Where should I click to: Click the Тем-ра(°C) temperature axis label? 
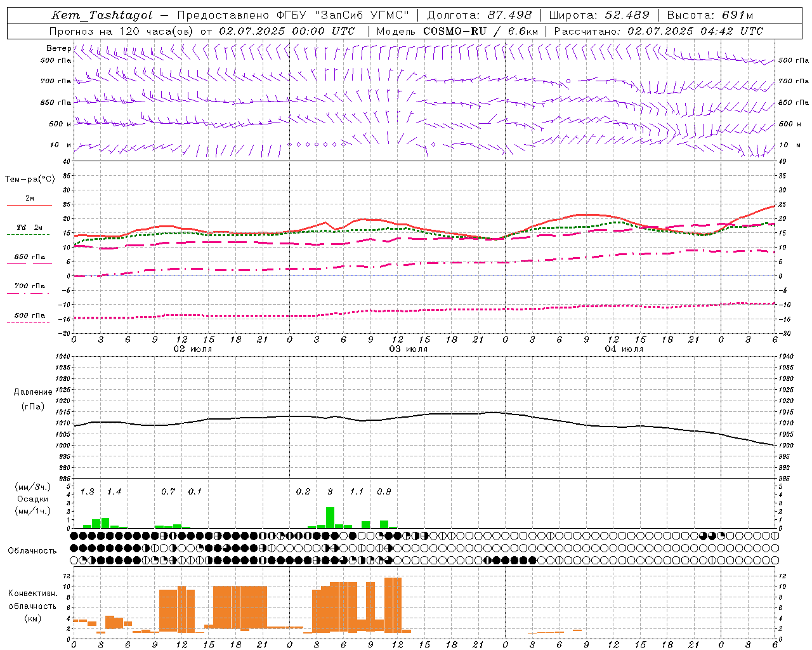pos(30,180)
